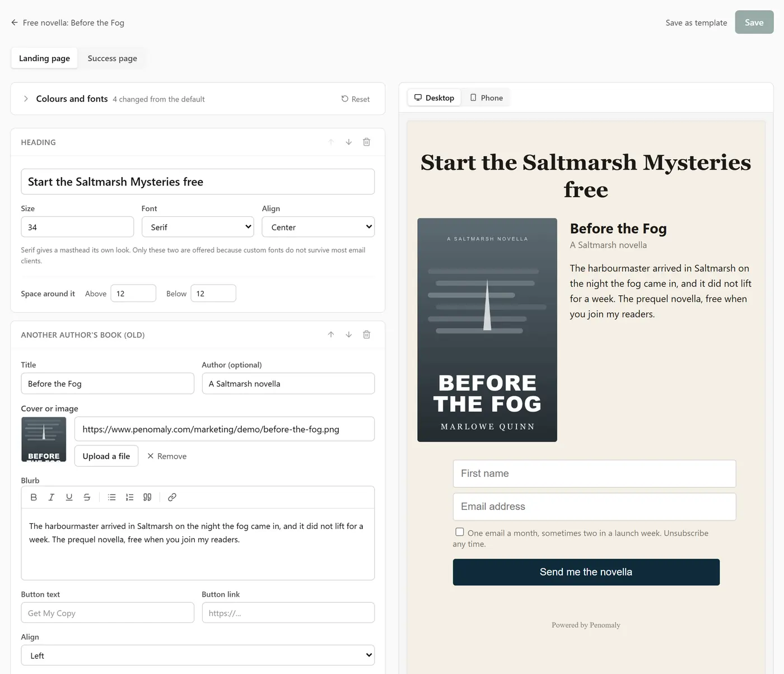Viewport: 784px width, 674px height.
Task: Click into the Blurb text area
Action: tap(198, 544)
